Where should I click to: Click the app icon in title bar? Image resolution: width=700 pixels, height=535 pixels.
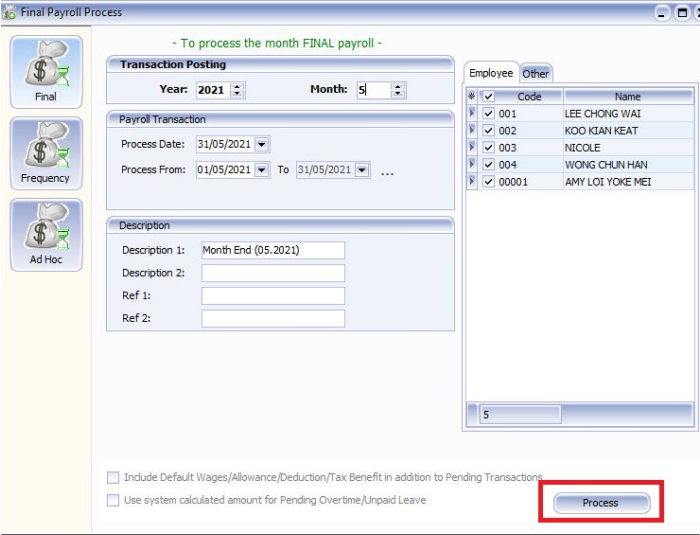coord(10,12)
